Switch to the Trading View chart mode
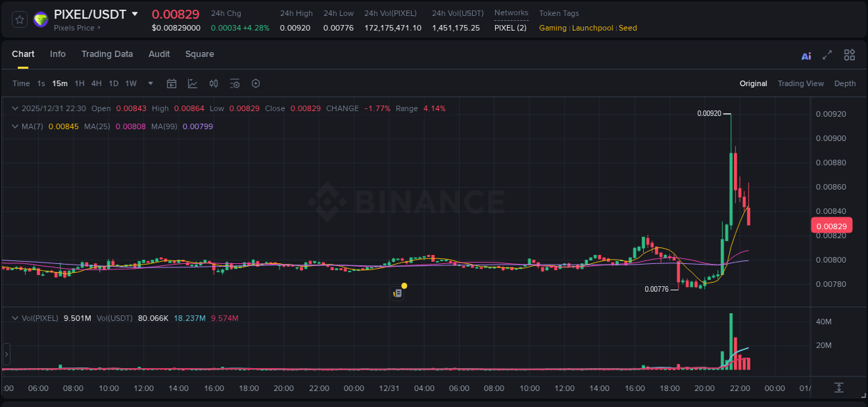The image size is (868, 407). pos(801,83)
